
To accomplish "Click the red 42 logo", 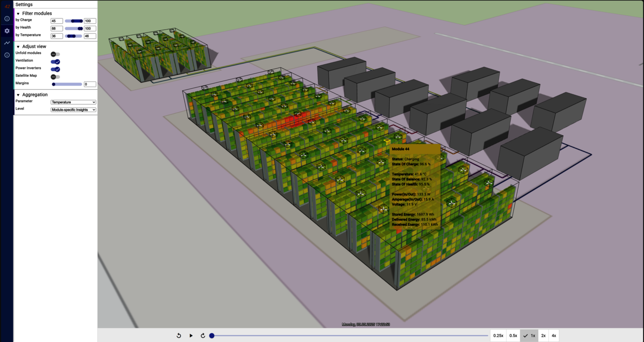I will tap(7, 6).
